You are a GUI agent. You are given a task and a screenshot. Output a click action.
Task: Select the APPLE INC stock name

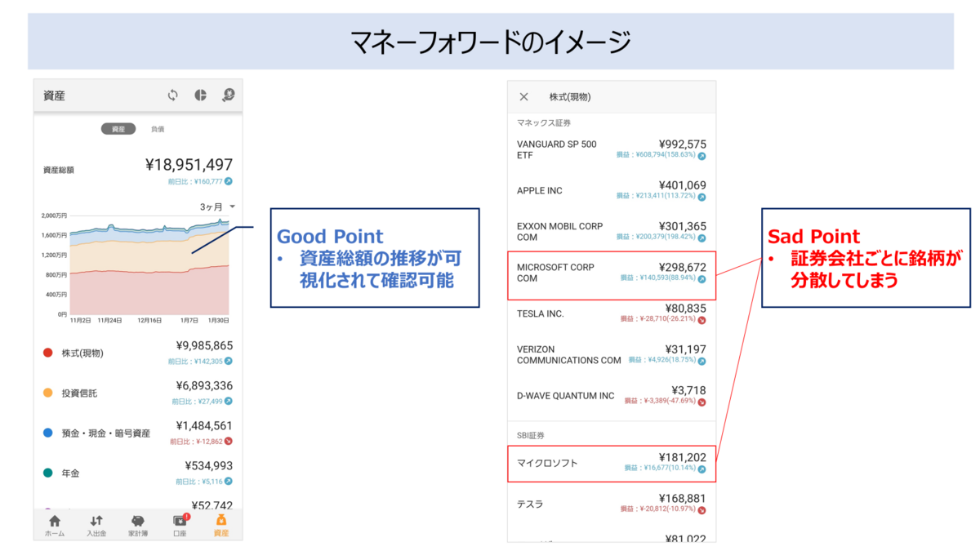[540, 191]
